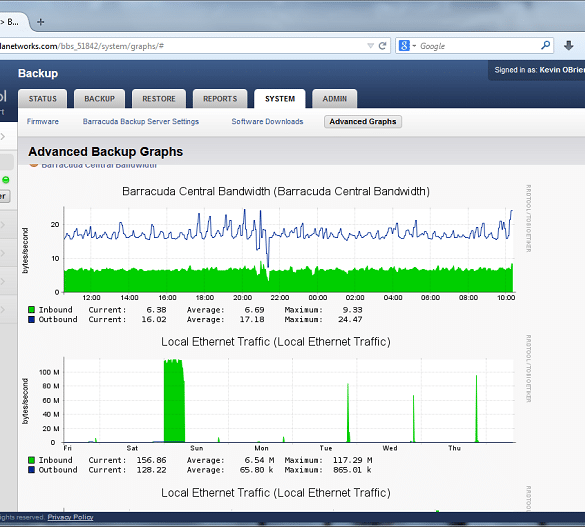585x527 pixels.
Task: Switch to the REPORTS tab
Action: [220, 99]
